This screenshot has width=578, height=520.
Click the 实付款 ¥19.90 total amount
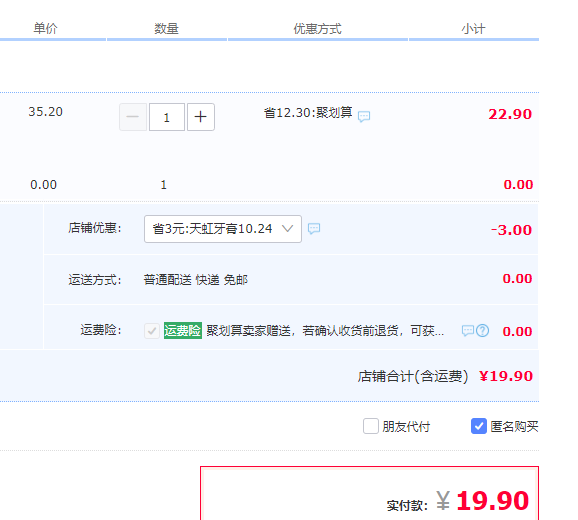(483, 501)
